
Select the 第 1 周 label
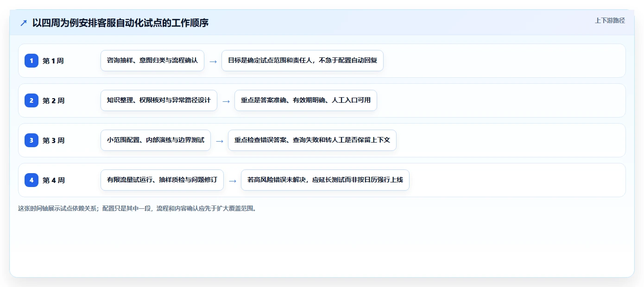53,61
